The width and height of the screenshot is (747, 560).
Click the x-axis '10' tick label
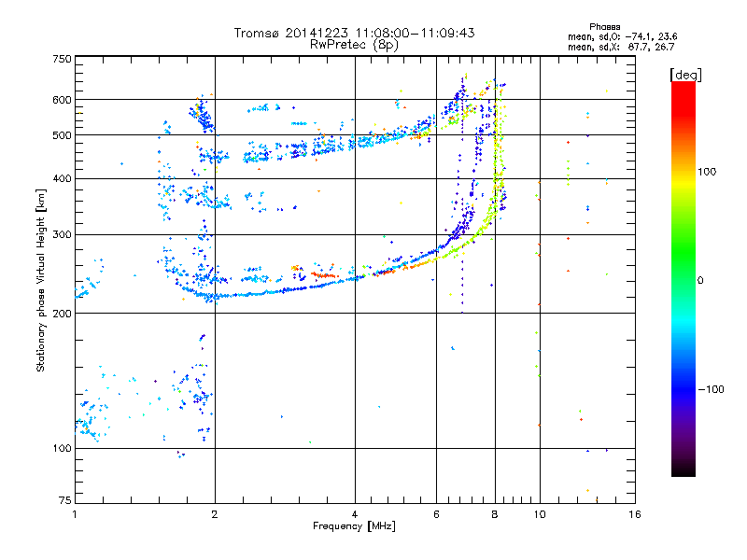pos(540,514)
